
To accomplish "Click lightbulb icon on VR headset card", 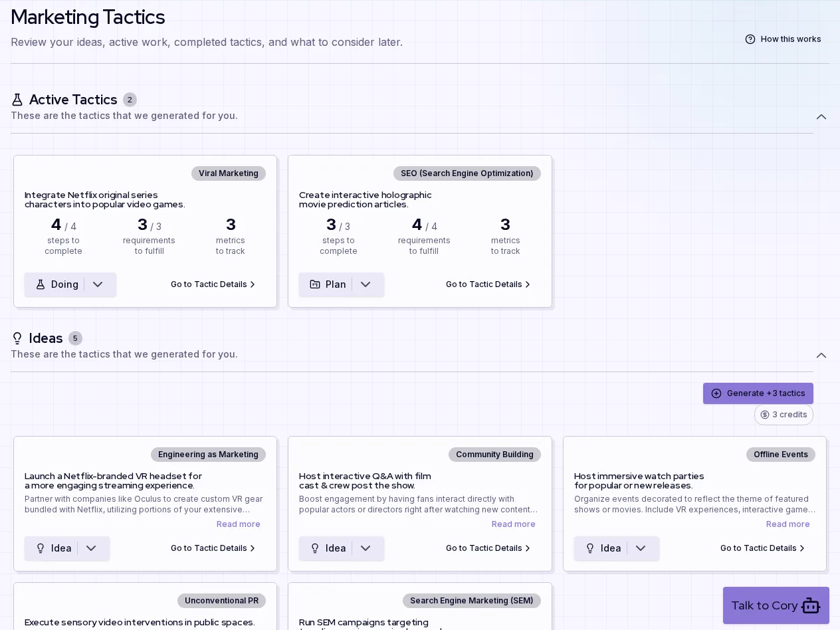I will [41, 548].
